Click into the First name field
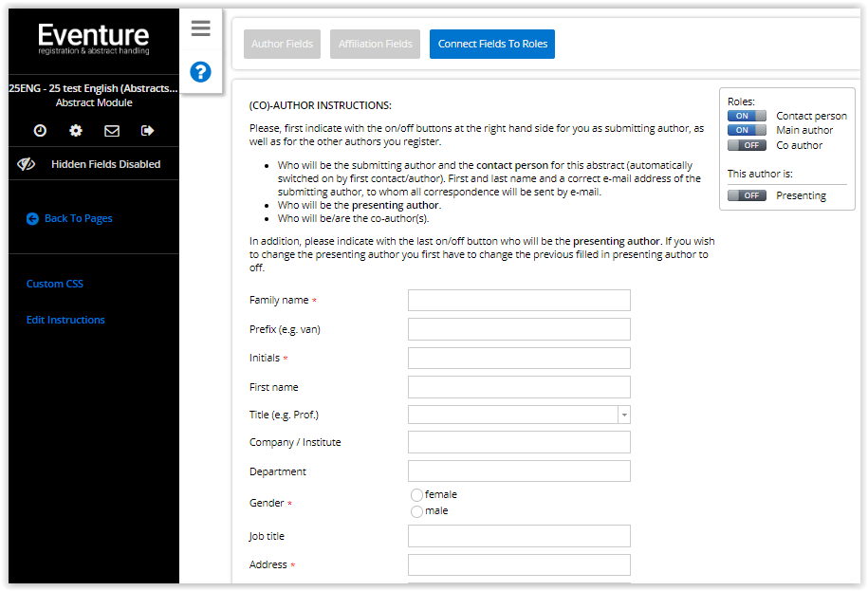 pos(519,387)
